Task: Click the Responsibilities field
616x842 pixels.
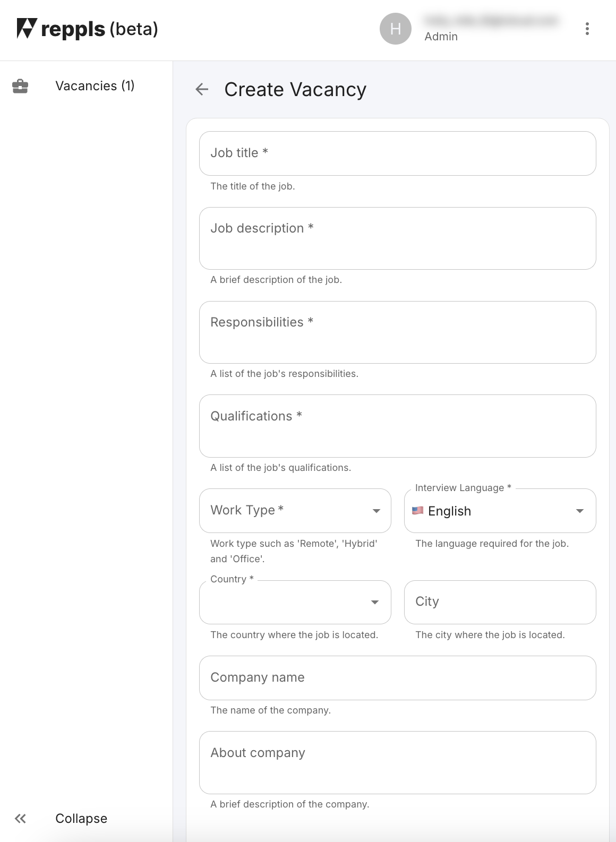Action: (x=398, y=332)
